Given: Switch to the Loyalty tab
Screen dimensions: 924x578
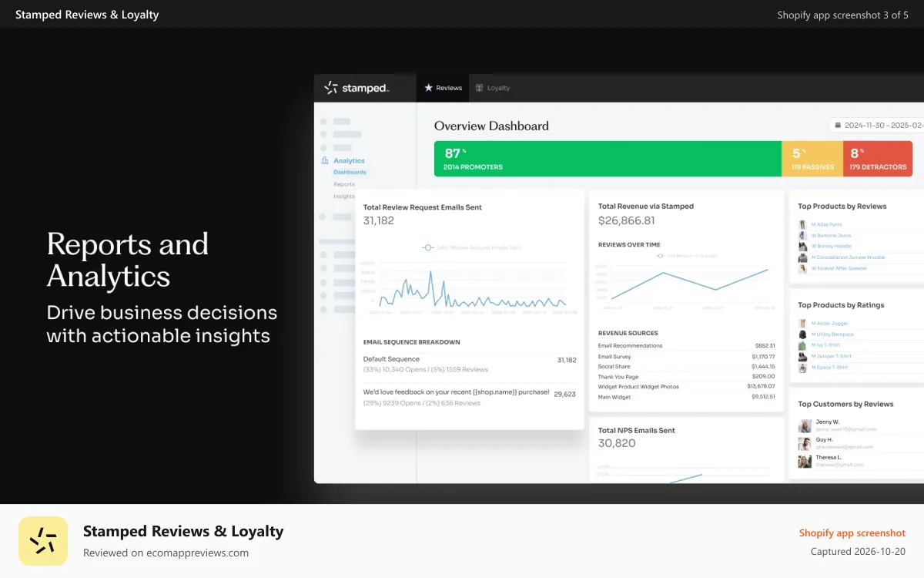Looking at the screenshot, I should point(493,88).
